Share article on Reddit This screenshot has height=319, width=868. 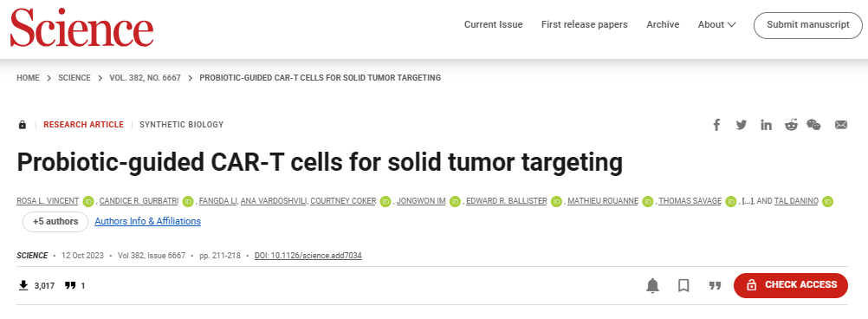[x=791, y=125]
